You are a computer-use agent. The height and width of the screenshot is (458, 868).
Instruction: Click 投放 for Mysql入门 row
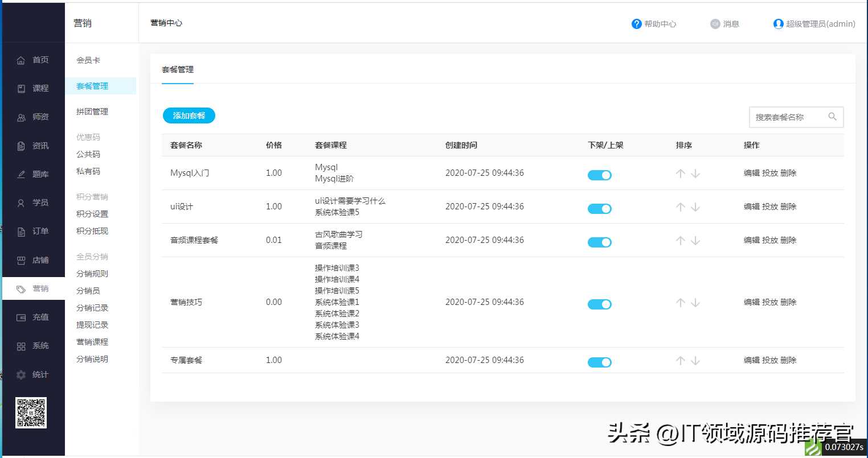(770, 173)
